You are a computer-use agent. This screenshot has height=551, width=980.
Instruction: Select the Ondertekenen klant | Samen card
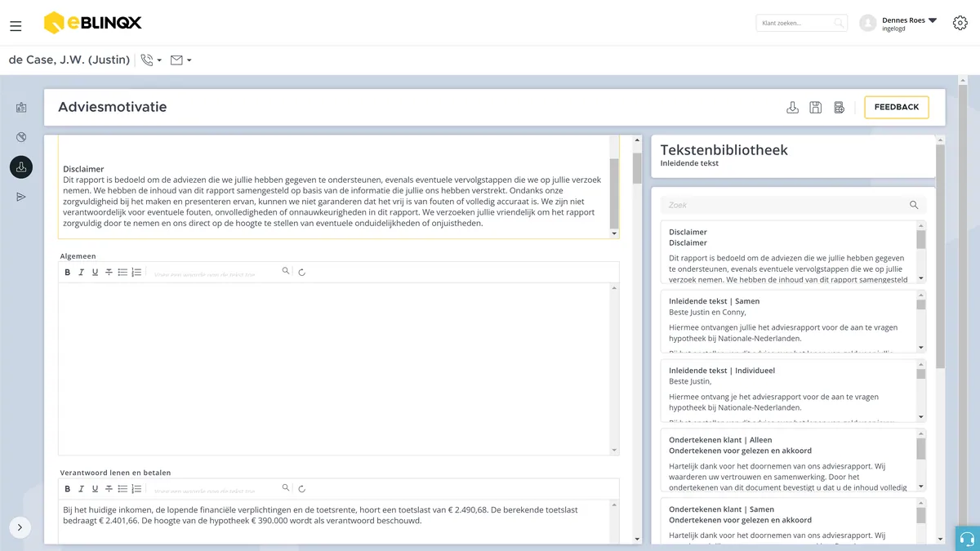click(x=793, y=520)
